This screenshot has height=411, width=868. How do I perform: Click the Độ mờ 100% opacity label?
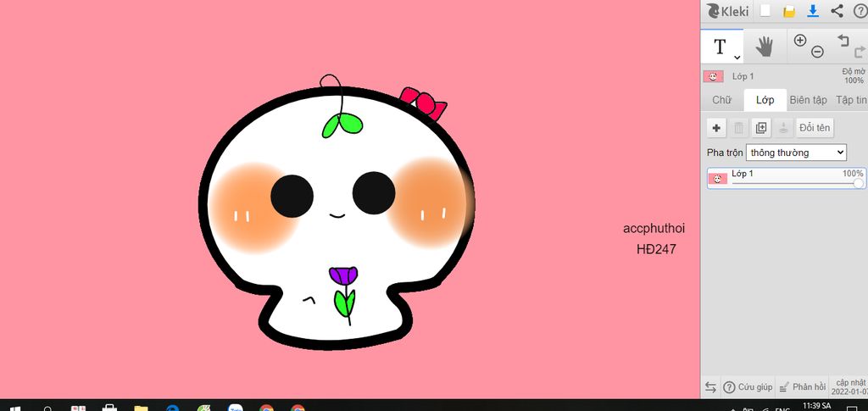click(x=854, y=75)
